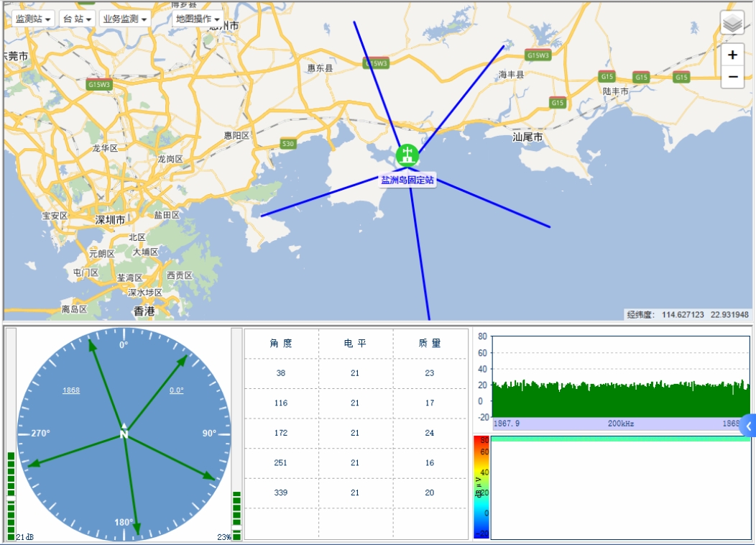
Task: Zoom in with the plus button
Action: (732, 55)
